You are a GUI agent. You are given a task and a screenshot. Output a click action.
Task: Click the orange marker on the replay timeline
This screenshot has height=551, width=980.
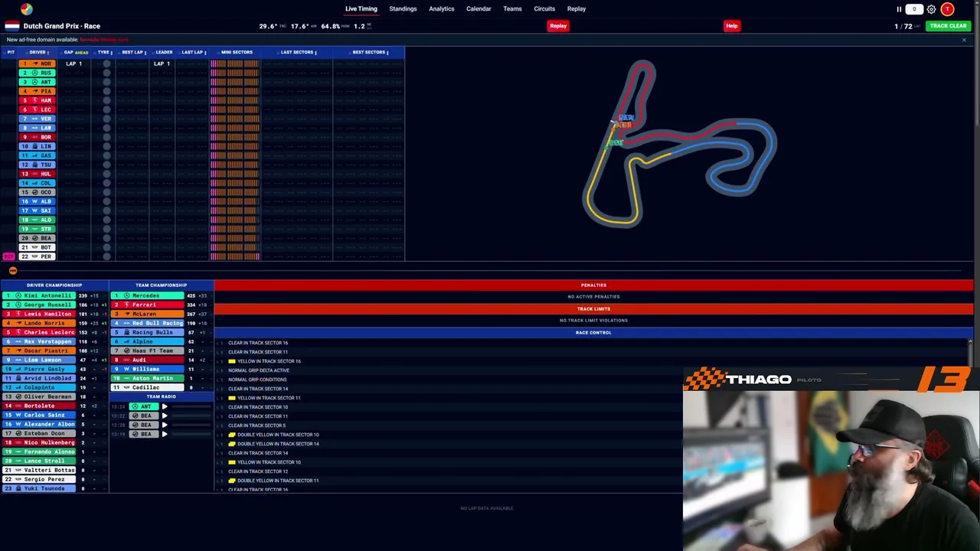[12, 271]
